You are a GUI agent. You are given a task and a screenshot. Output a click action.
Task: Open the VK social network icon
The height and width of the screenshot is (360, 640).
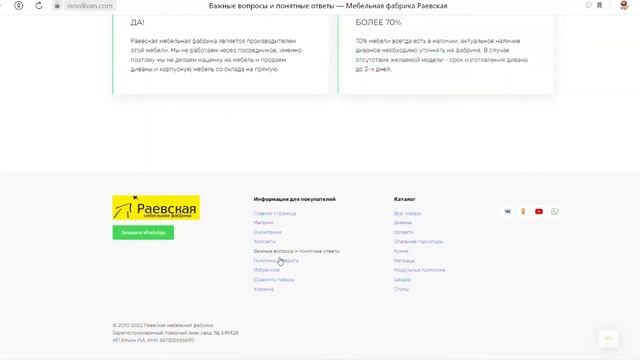[507, 211]
